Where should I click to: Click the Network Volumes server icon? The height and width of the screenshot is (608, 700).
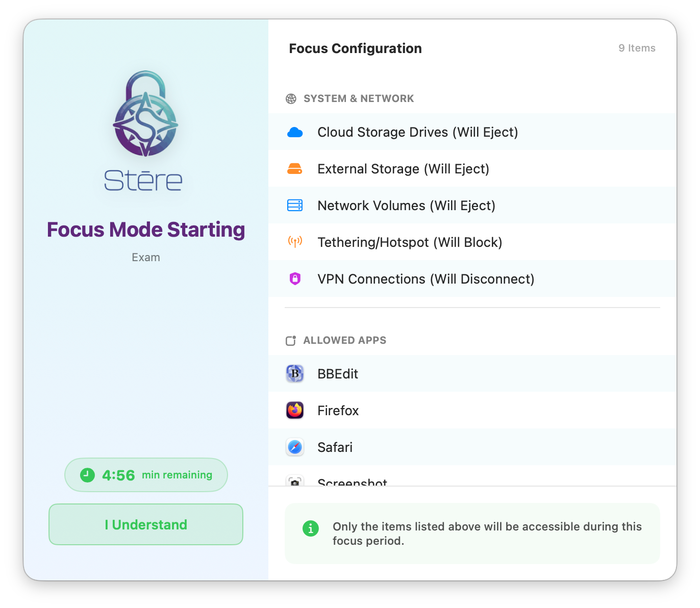[295, 206]
